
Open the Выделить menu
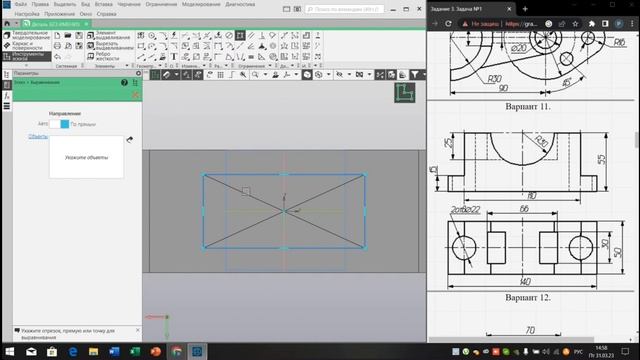65,4
